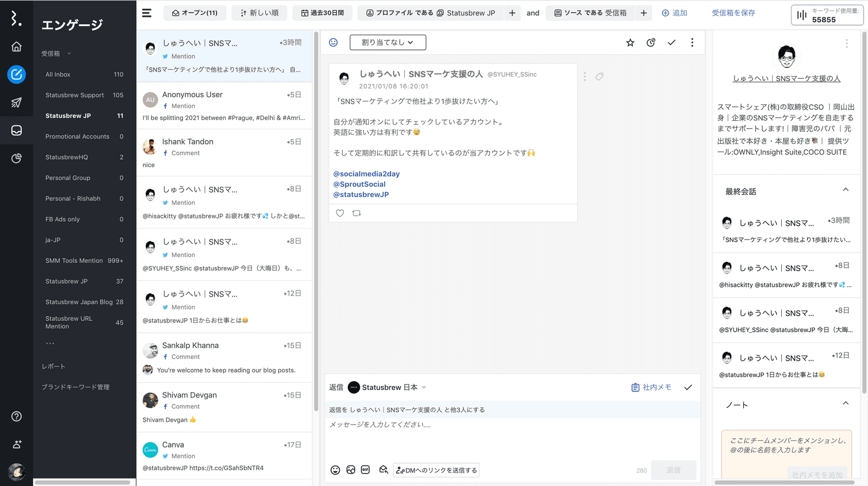Click the tag icon beside the tweet

coord(599,77)
